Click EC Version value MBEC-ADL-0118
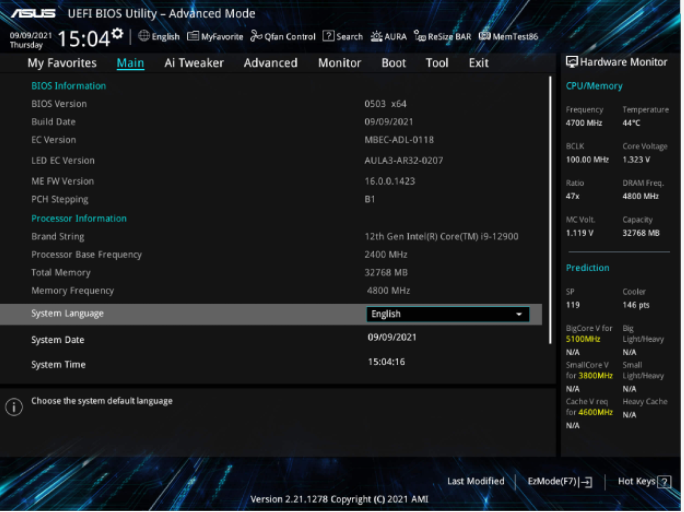The image size is (684, 512). [399, 140]
